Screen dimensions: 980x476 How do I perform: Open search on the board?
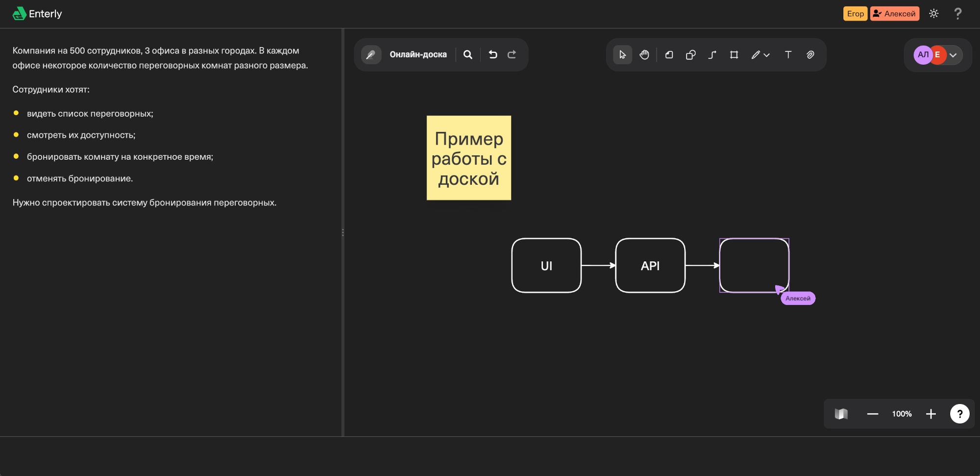pos(468,55)
